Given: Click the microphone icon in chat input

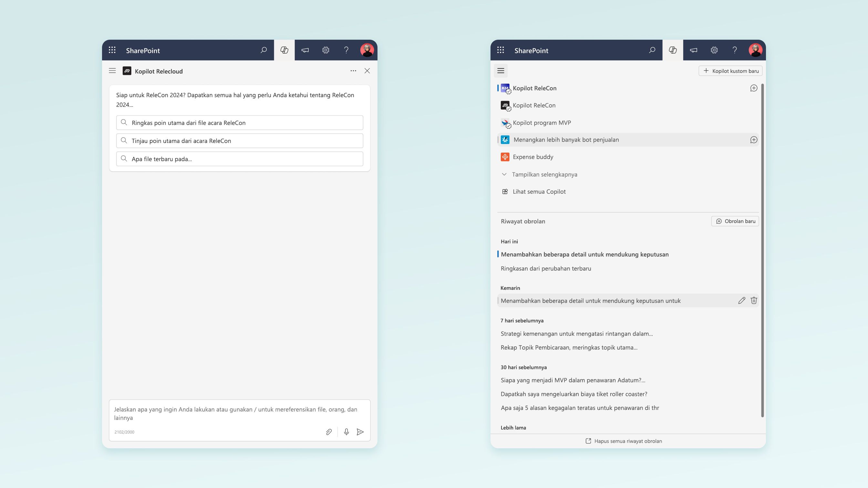Looking at the screenshot, I should click(345, 432).
